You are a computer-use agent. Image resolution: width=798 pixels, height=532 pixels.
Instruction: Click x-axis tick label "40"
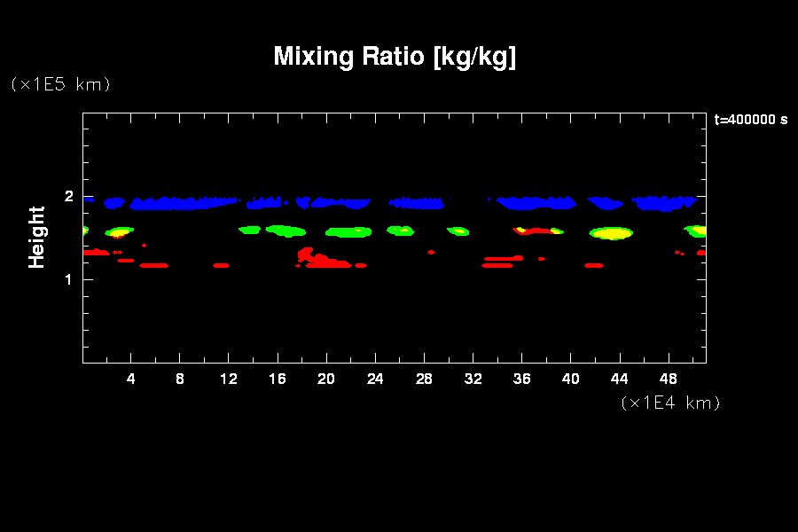pyautogui.click(x=570, y=379)
